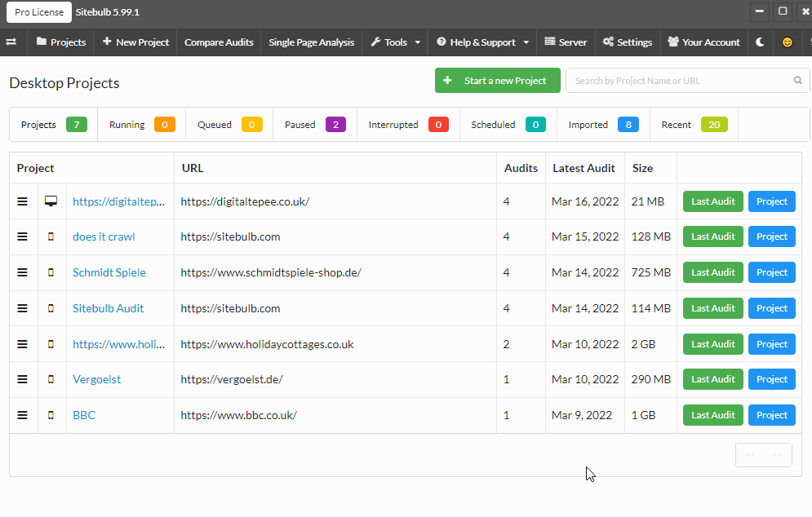
Task: Select the Recent filter tab
Action: click(694, 125)
